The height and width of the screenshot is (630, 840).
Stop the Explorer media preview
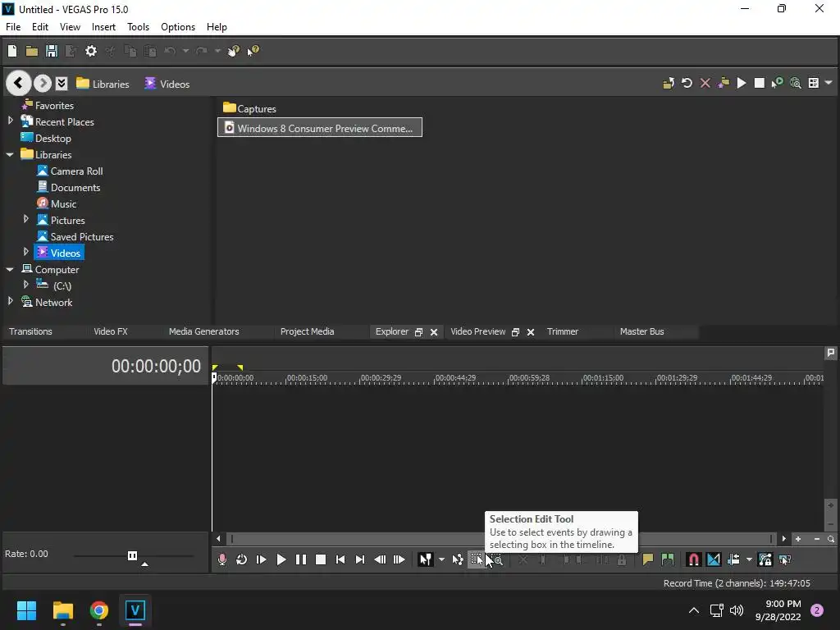pos(759,83)
